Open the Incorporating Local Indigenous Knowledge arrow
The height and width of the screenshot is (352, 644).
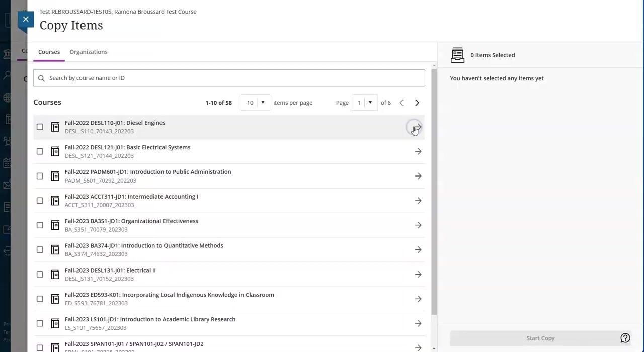point(418,299)
